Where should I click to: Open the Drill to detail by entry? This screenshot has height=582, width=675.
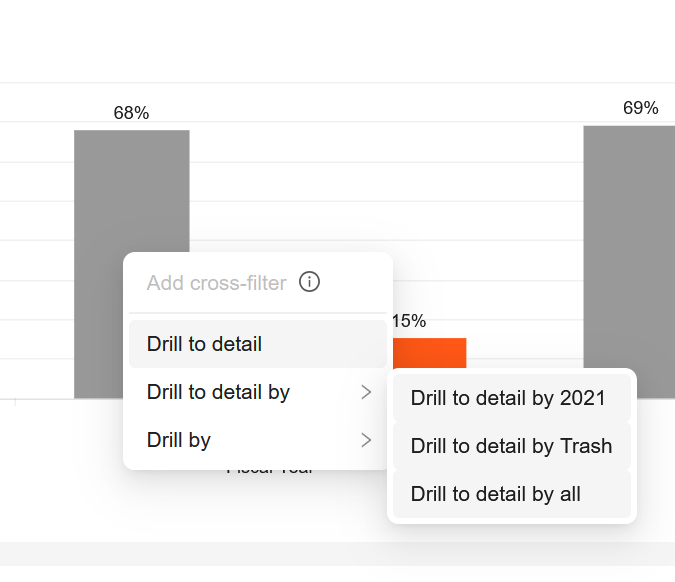click(218, 392)
